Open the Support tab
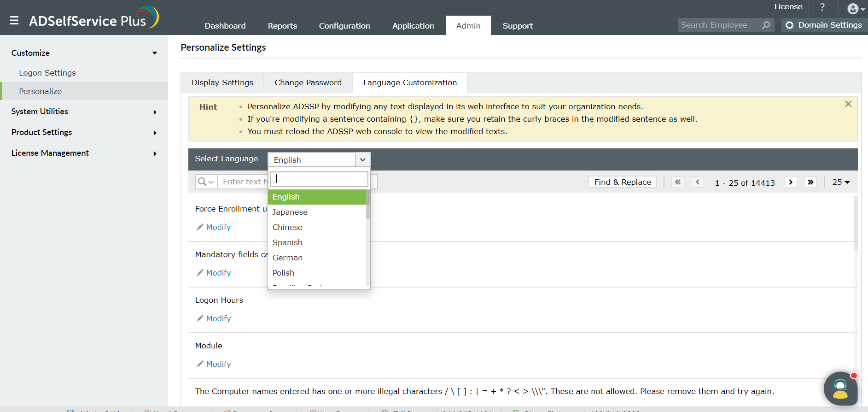Viewport: 868px width, 412px height. coord(518,26)
